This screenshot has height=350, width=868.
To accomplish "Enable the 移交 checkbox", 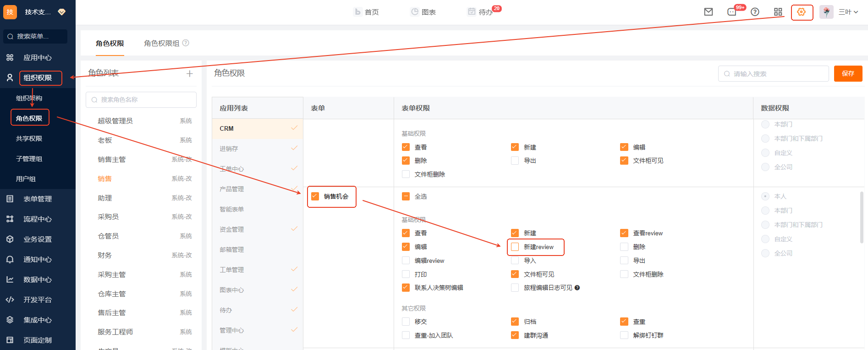I will pyautogui.click(x=406, y=322).
